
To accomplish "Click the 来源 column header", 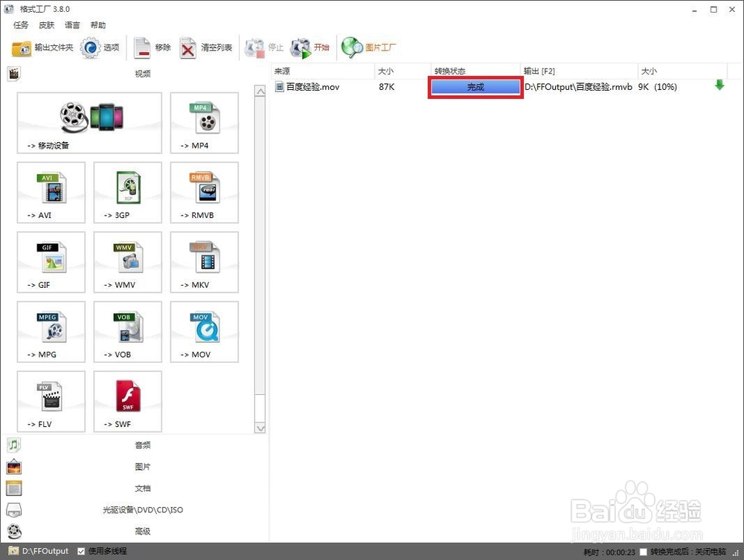I will [x=323, y=71].
